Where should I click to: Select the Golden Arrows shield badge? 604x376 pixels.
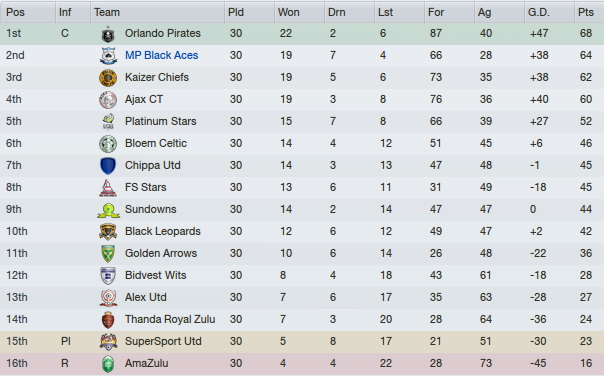click(x=108, y=254)
